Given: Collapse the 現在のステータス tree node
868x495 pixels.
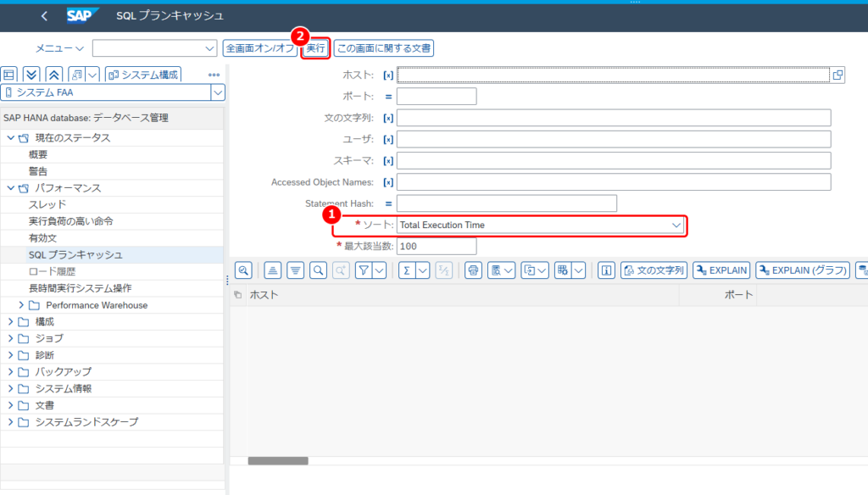Looking at the screenshot, I should tap(10, 137).
